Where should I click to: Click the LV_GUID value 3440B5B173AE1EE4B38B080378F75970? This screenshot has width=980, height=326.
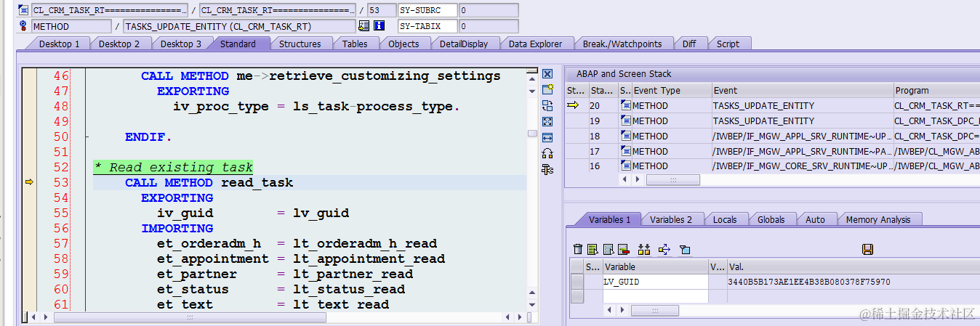click(x=809, y=282)
